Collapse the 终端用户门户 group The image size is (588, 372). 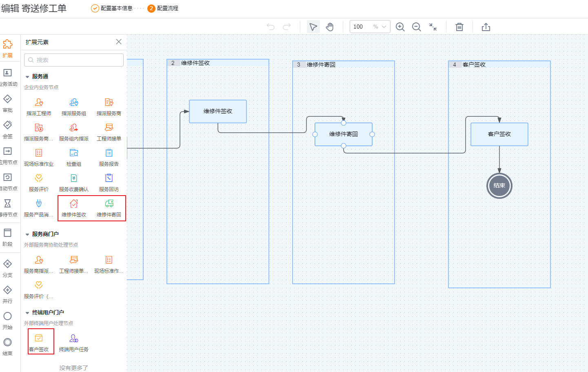[27, 313]
